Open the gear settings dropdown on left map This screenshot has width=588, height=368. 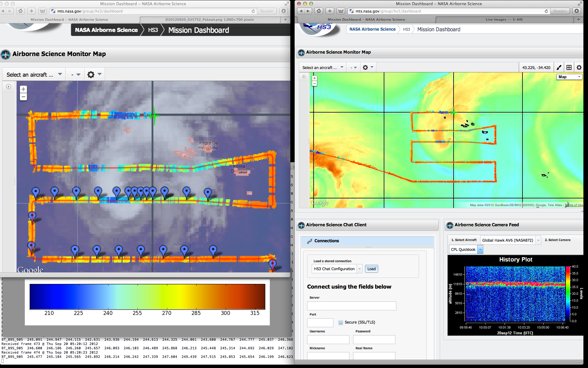[94, 75]
